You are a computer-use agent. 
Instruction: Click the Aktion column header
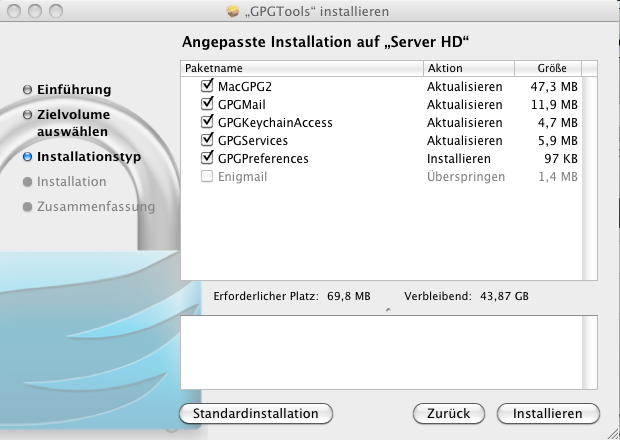[x=469, y=68]
